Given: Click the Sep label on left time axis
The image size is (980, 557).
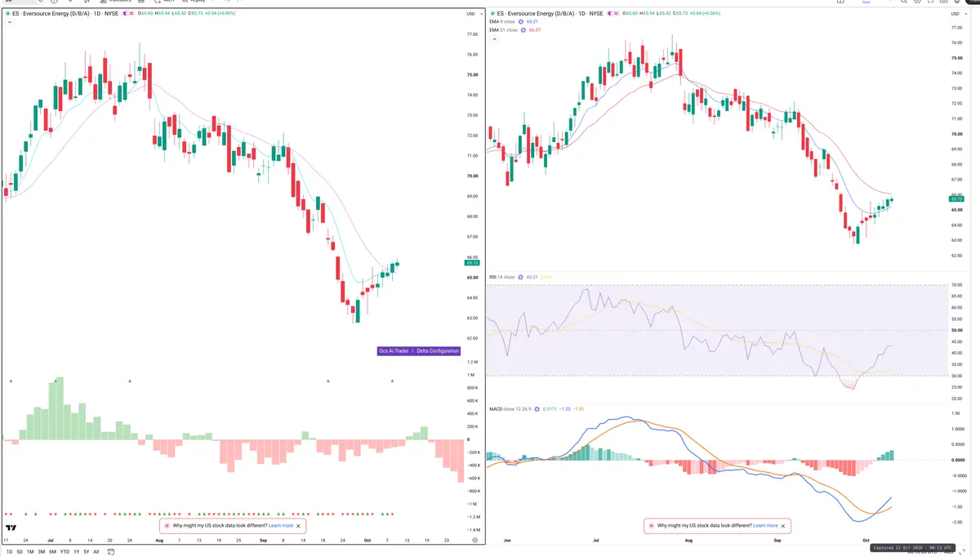Looking at the screenshot, I should tap(263, 541).
